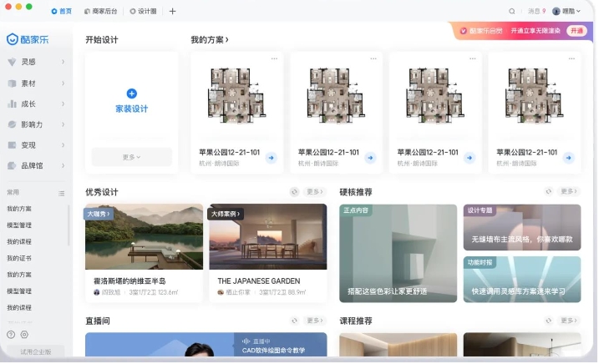Click the 大师案例 tag
This screenshot has width=599, height=364.
click(x=226, y=214)
